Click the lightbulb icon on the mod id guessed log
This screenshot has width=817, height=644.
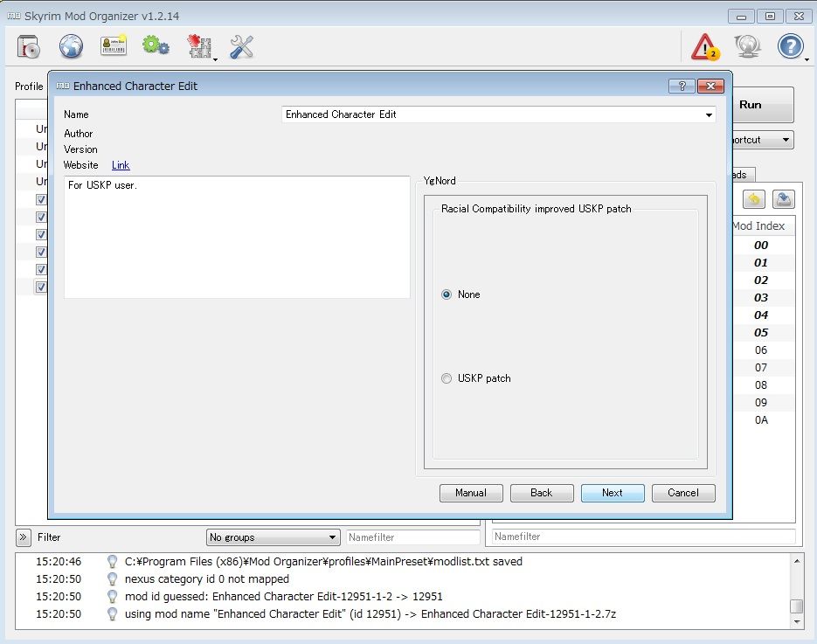112,596
